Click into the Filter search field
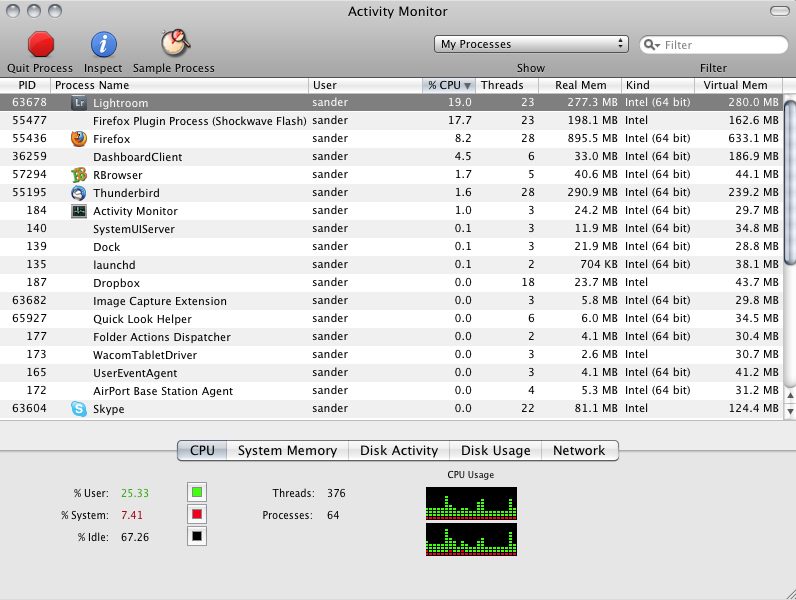The image size is (796, 600). (714, 45)
